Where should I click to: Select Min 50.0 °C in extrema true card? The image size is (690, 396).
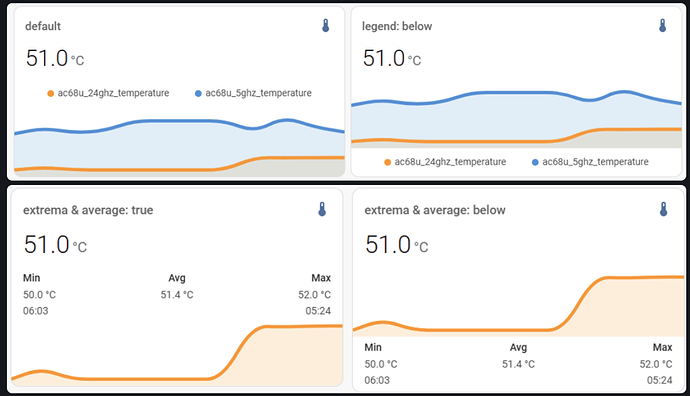[40, 294]
